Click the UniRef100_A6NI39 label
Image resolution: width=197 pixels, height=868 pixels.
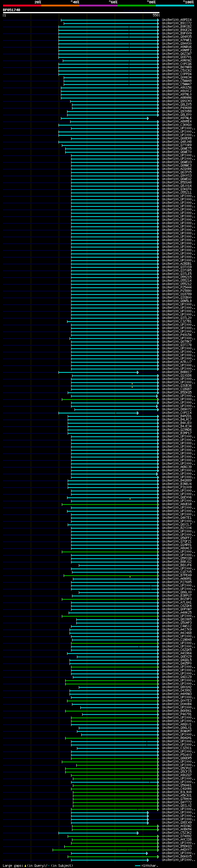pos(176,467)
